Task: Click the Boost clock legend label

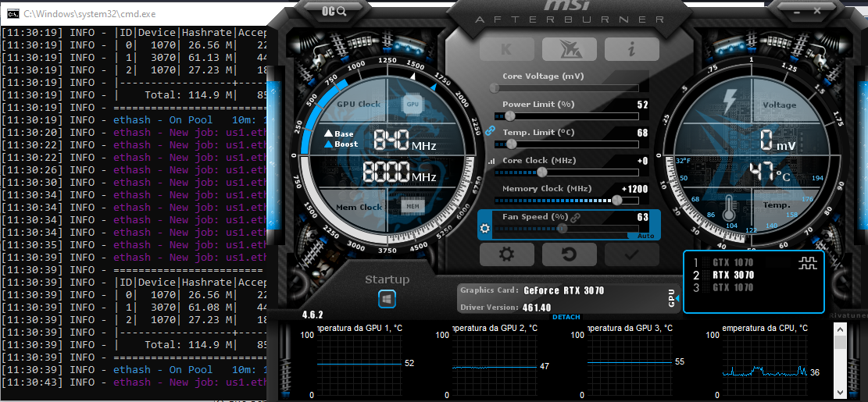Action: [x=341, y=144]
